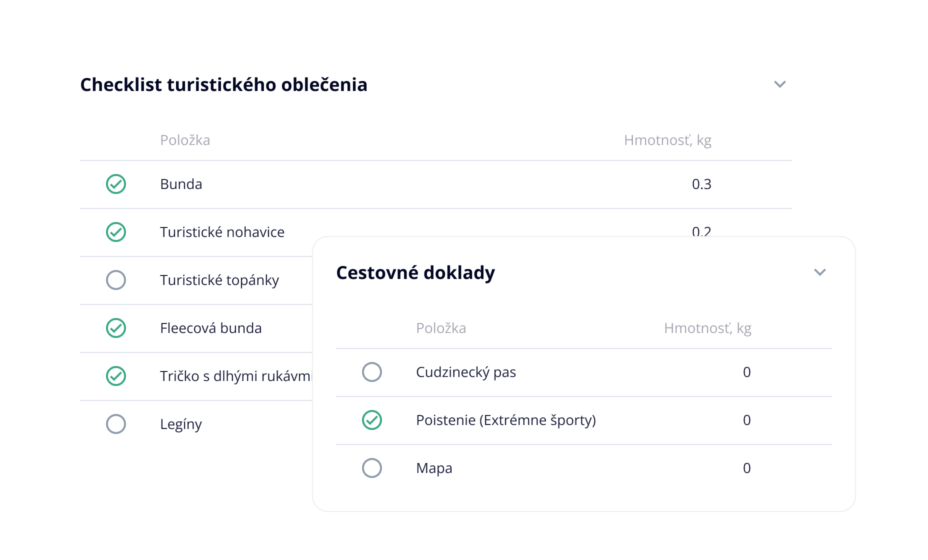This screenshot has height=560, width=928.
Task: Uncheck Turistické nohavice checkmark
Action: 116,232
